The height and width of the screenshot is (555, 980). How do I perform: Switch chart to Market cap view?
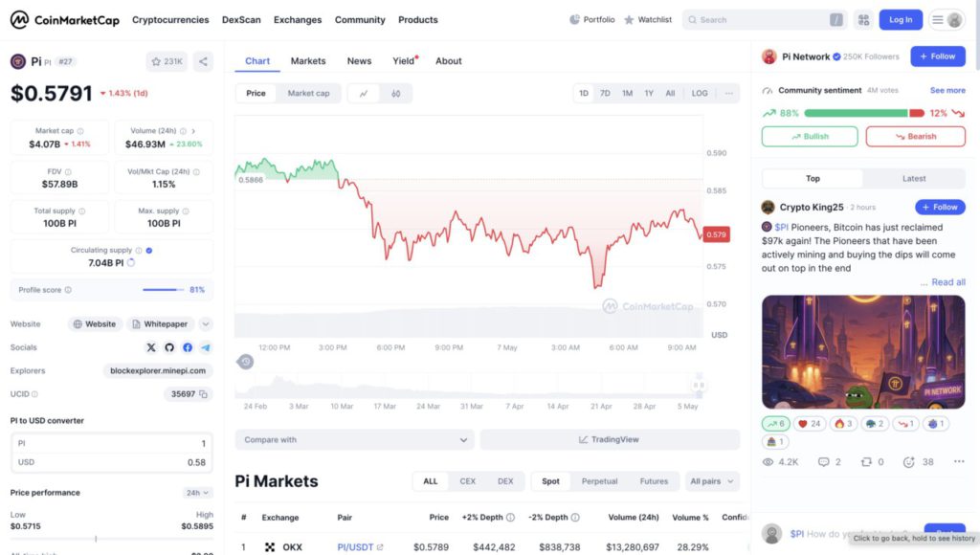pyautogui.click(x=308, y=94)
